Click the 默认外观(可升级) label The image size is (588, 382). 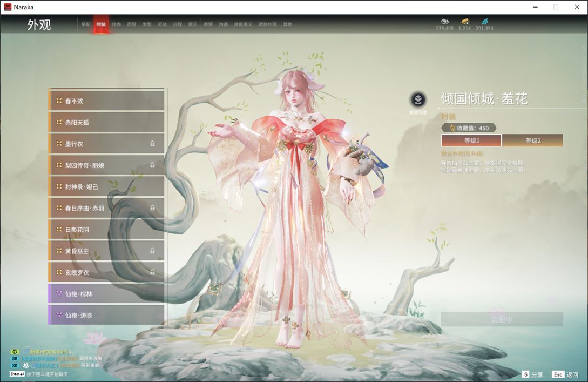tap(462, 154)
